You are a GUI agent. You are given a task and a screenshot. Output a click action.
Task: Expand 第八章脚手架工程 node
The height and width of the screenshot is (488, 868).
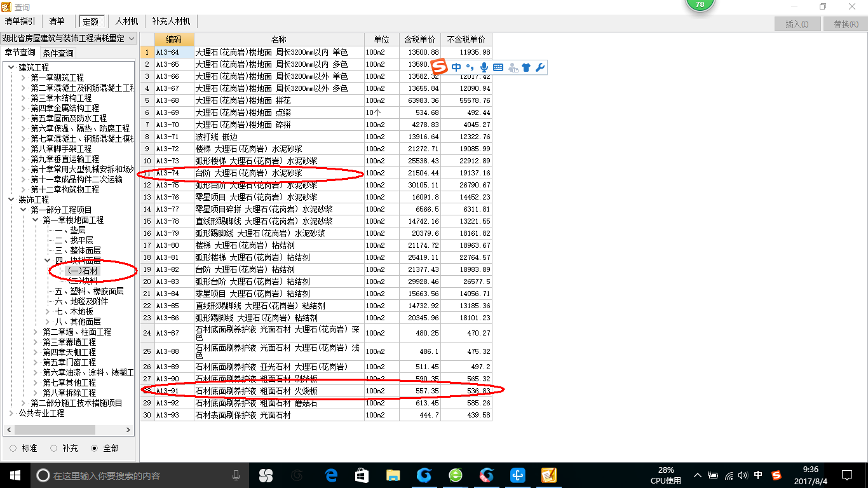click(23, 149)
